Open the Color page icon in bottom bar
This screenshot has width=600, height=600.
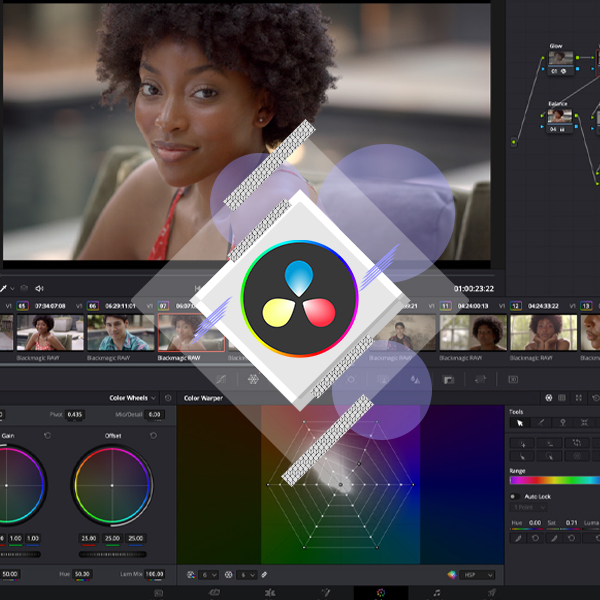point(380,593)
